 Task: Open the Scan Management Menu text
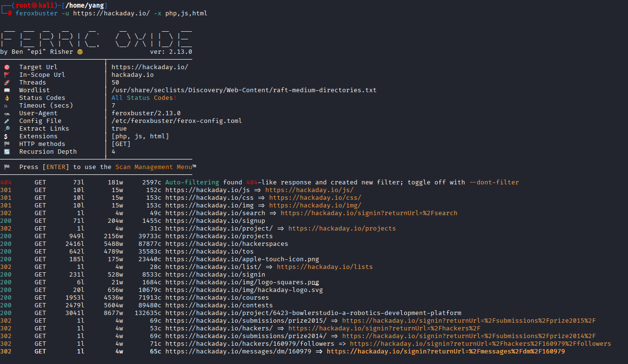[154, 167]
